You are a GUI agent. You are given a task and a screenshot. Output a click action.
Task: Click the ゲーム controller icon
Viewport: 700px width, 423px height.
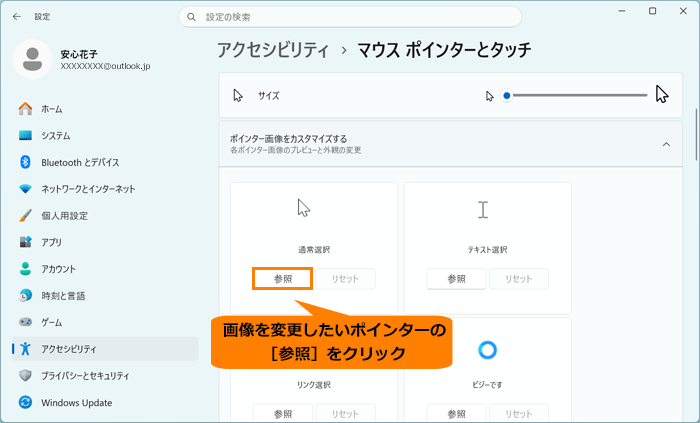pyautogui.click(x=25, y=322)
